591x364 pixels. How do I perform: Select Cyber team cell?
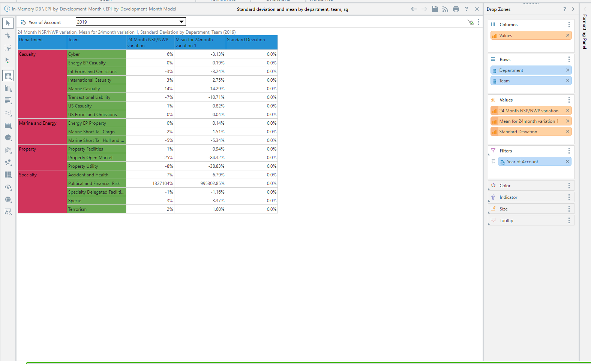tap(96, 54)
